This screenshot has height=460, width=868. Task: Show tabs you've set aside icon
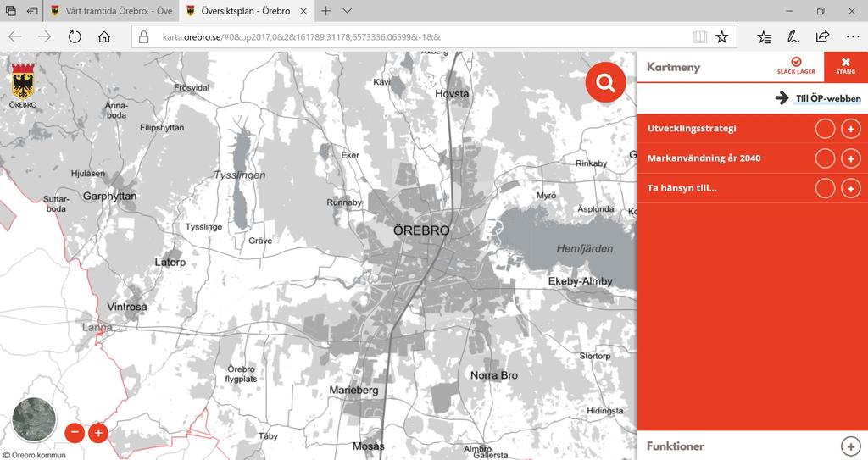coord(10,10)
